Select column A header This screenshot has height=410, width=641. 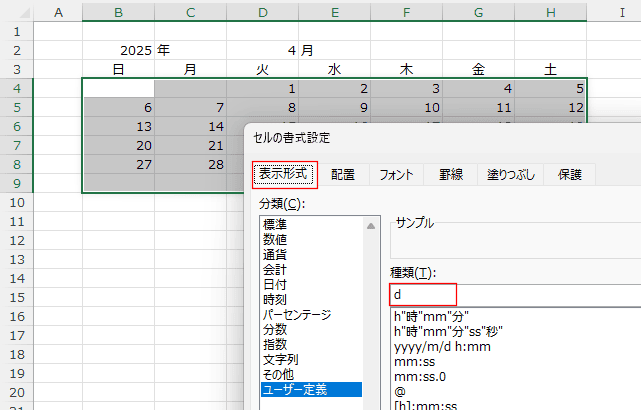point(59,11)
